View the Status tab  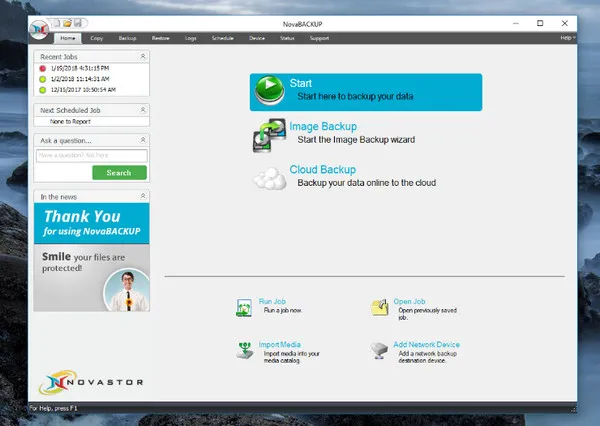(287, 38)
